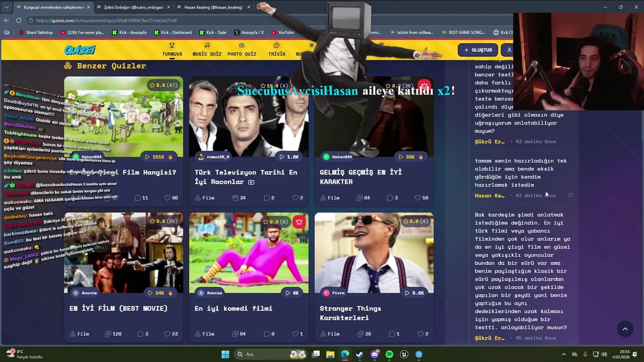Open the Music Quiz section
The height and width of the screenshot is (362, 644).
pyautogui.click(x=207, y=50)
